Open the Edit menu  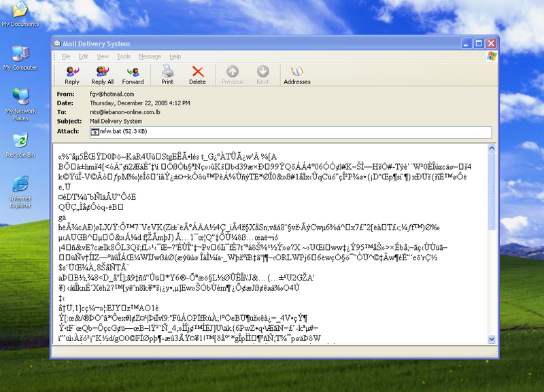tap(83, 56)
